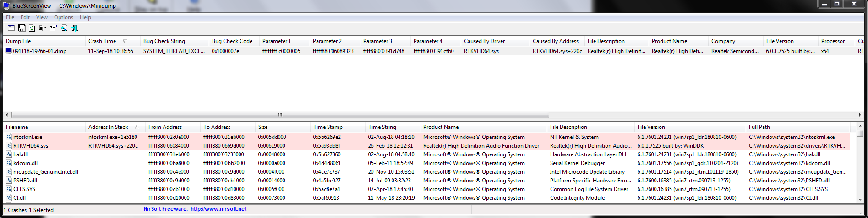Click the C:\Windows\system32\hal.dll path cell
The width and height of the screenshot is (868, 218).
point(785,154)
